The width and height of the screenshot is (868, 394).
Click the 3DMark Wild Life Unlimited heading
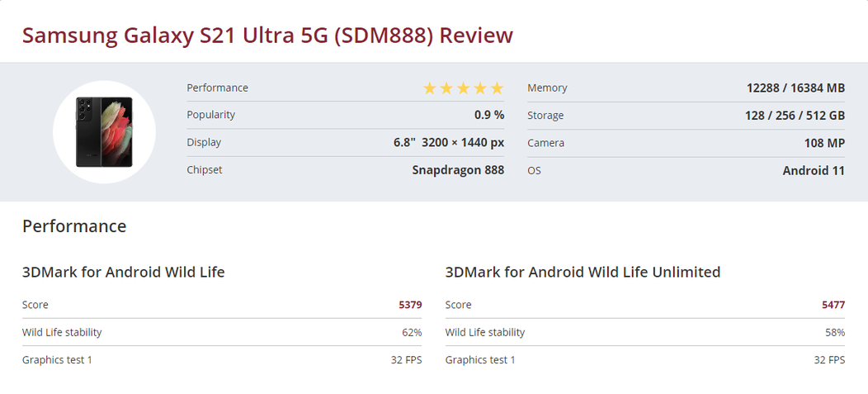click(583, 272)
